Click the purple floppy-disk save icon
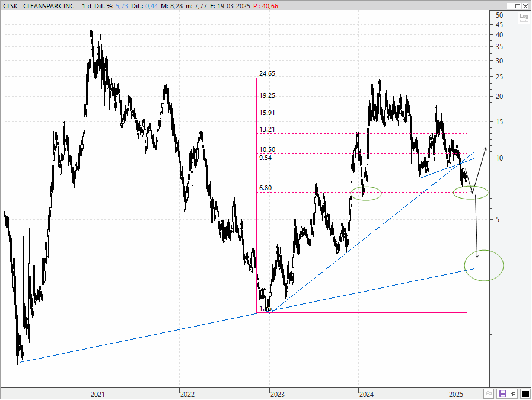Screen dimensions: 532x400 pyautogui.click(x=502, y=393)
